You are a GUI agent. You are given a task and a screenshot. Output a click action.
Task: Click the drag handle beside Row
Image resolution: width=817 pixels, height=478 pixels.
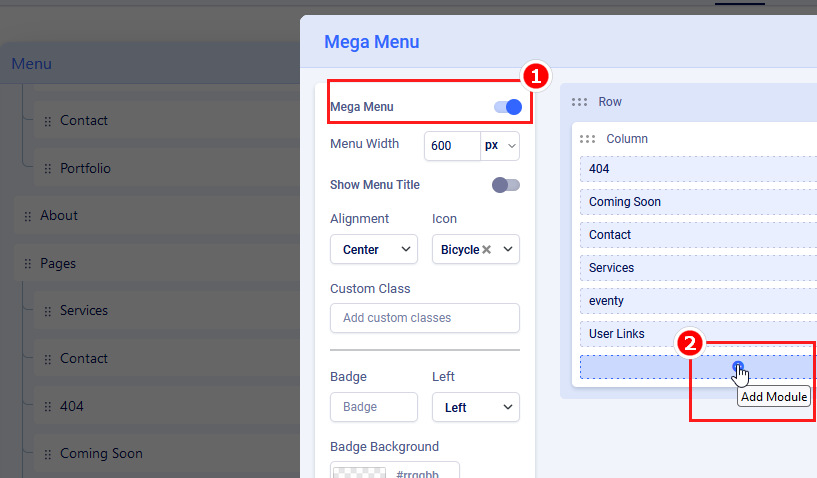(x=579, y=102)
